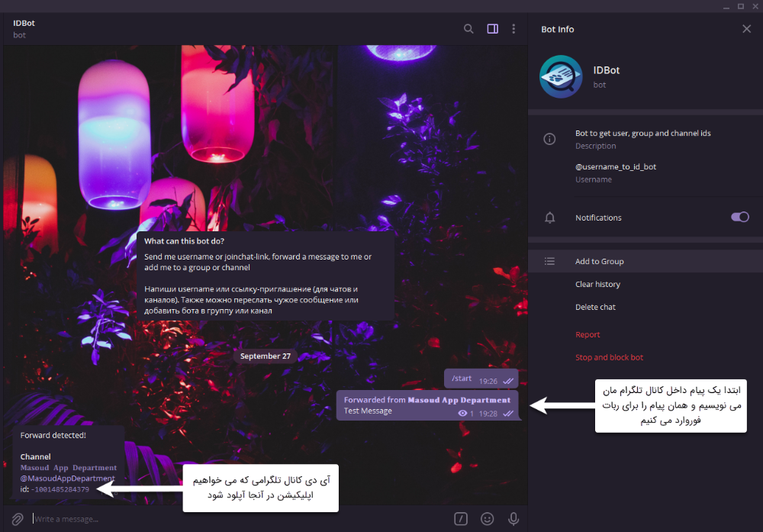
Task: Click the views eye icon on the forwarded message
Action: tap(462, 413)
